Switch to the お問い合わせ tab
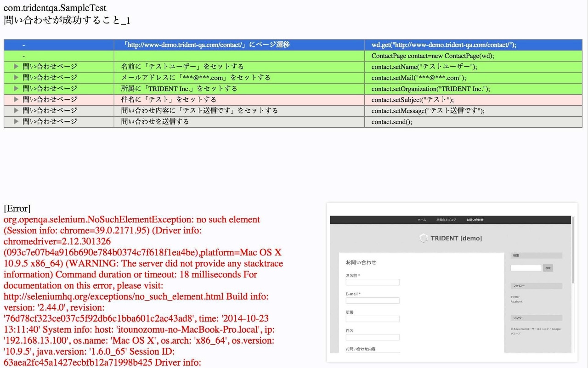The width and height of the screenshot is (588, 368). [475, 220]
